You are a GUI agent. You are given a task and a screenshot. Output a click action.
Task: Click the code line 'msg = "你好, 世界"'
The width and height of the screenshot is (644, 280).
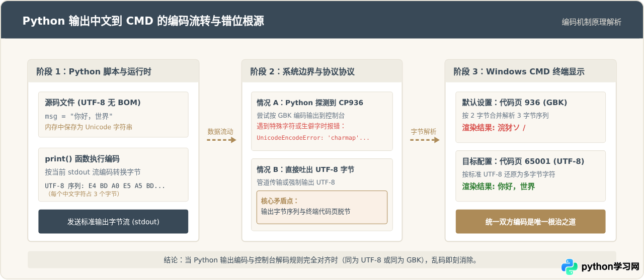(x=78, y=116)
